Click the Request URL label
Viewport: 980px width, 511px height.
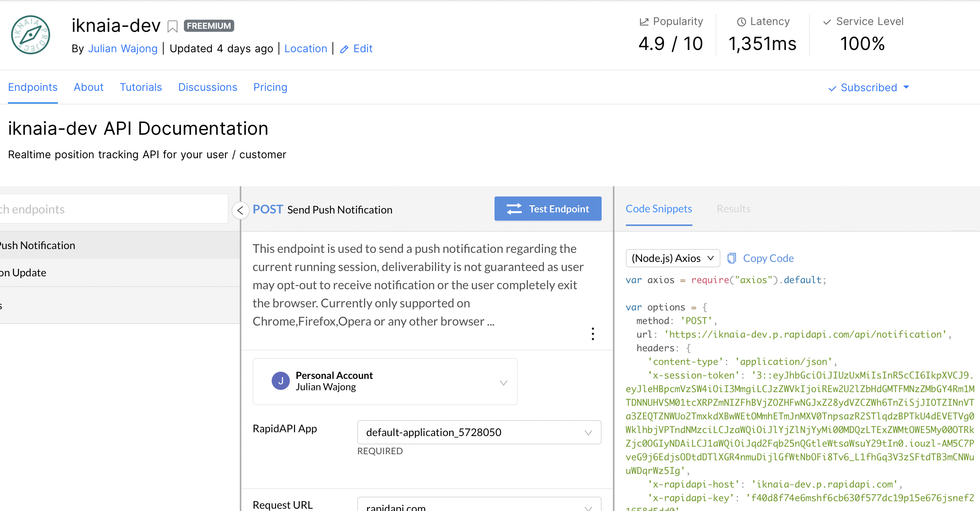pyautogui.click(x=283, y=505)
